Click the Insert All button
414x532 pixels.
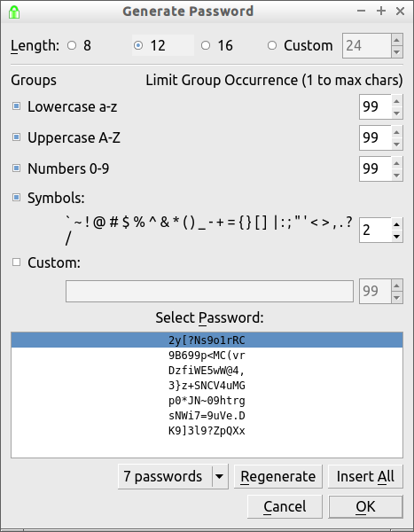pos(365,476)
